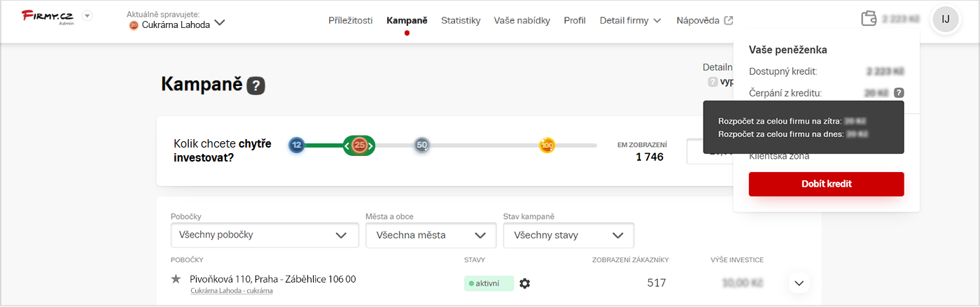This screenshot has width=980, height=307.
Task: Go to the Statistiky menu item
Action: click(461, 20)
